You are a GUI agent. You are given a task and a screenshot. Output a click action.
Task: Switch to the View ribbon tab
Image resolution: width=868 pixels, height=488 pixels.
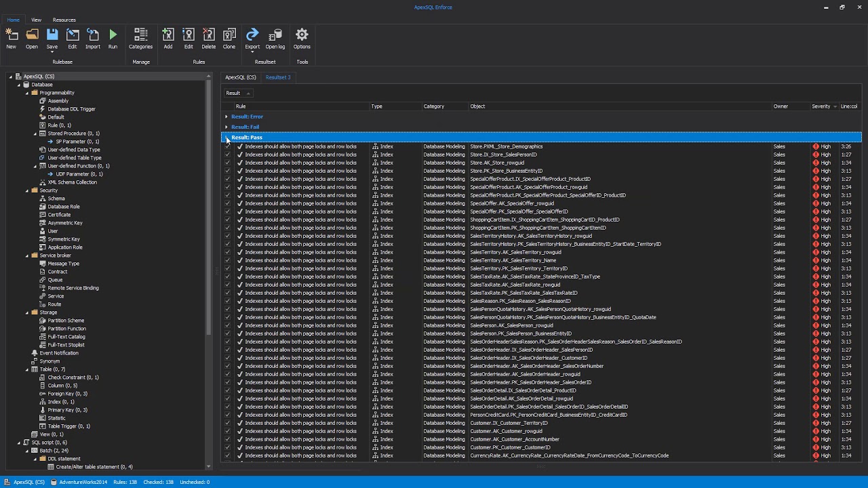[37, 20]
